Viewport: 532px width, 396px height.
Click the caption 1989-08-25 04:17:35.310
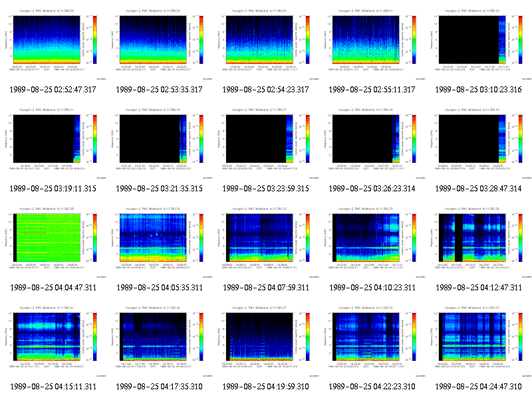pos(159,387)
